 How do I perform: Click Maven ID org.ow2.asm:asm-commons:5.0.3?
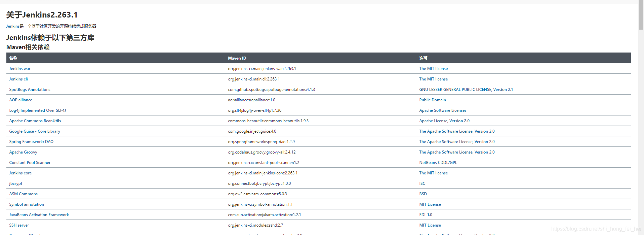pos(257,194)
